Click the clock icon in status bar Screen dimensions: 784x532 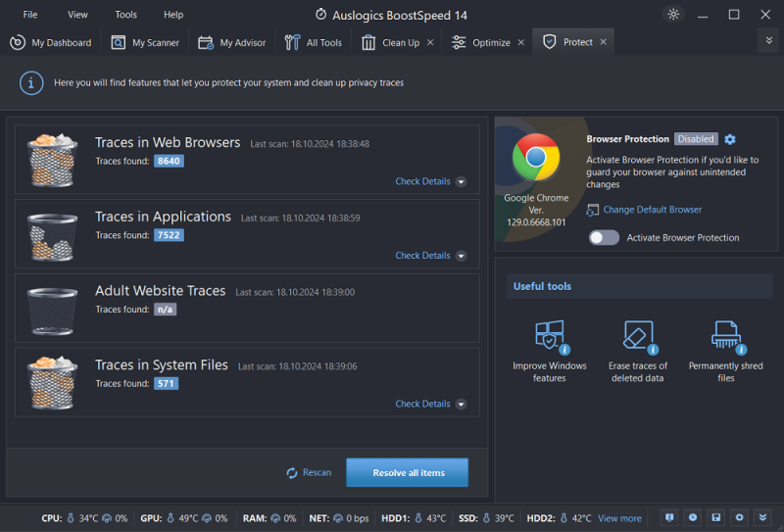point(693,517)
